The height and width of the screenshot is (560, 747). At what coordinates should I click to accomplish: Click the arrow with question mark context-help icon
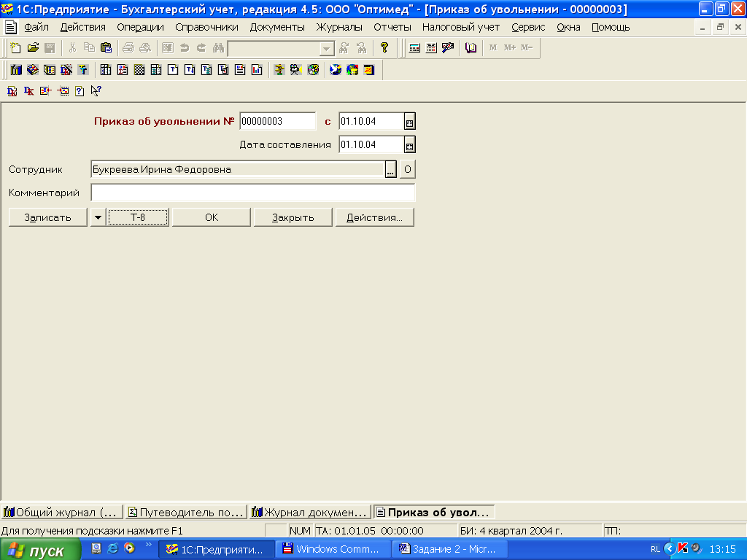[x=96, y=91]
